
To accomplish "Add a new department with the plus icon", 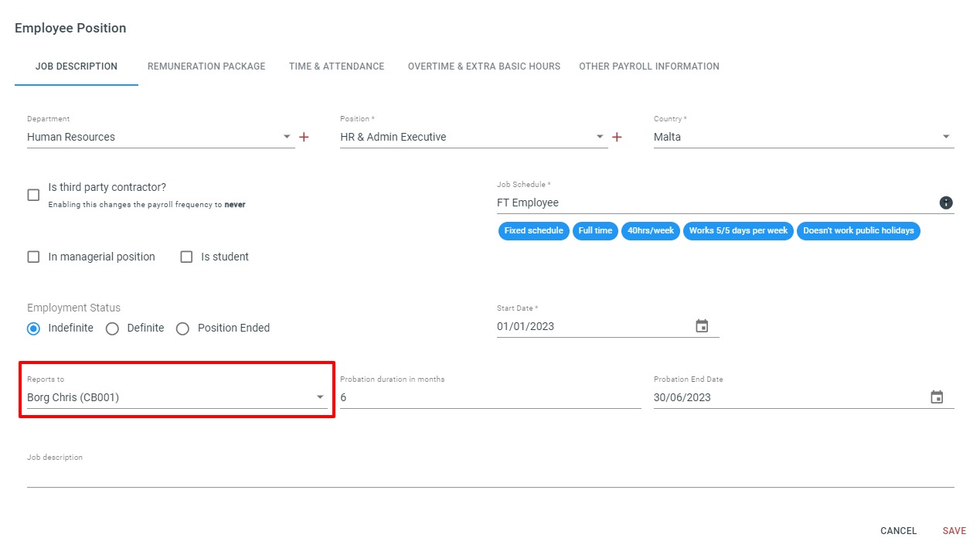I will point(304,137).
